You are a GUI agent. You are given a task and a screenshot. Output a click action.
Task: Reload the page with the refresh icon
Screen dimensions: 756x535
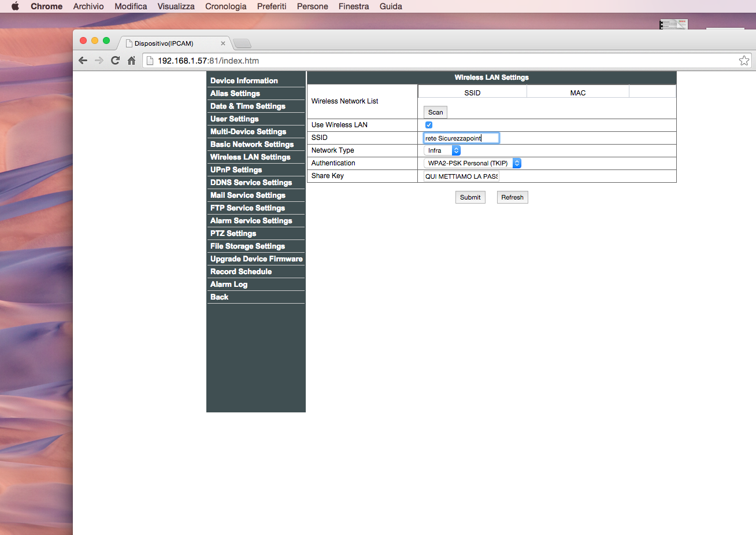(115, 61)
